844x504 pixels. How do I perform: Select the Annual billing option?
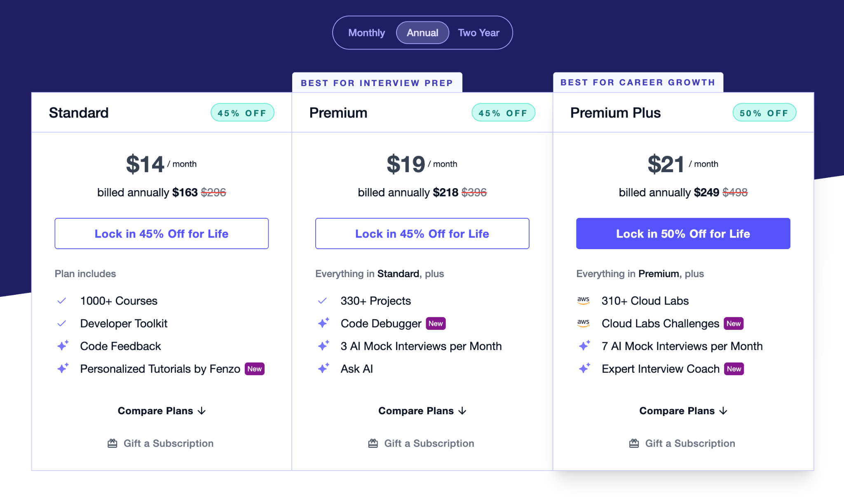coord(422,33)
